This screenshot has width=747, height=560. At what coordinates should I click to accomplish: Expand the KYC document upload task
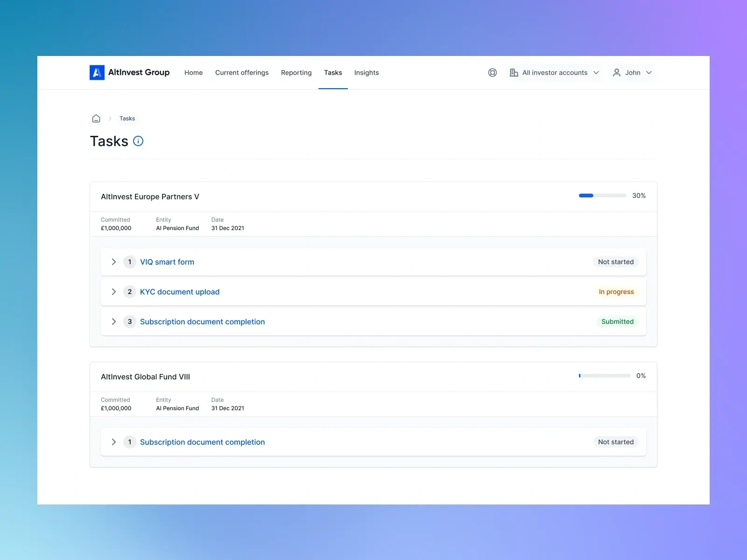tap(113, 292)
